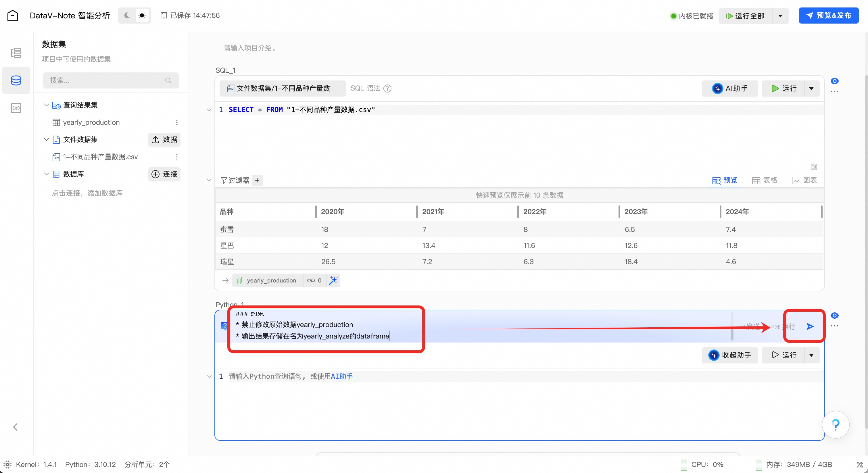Open dropdown arrow next to 运行全部
The image size is (868, 473).
[780, 16]
